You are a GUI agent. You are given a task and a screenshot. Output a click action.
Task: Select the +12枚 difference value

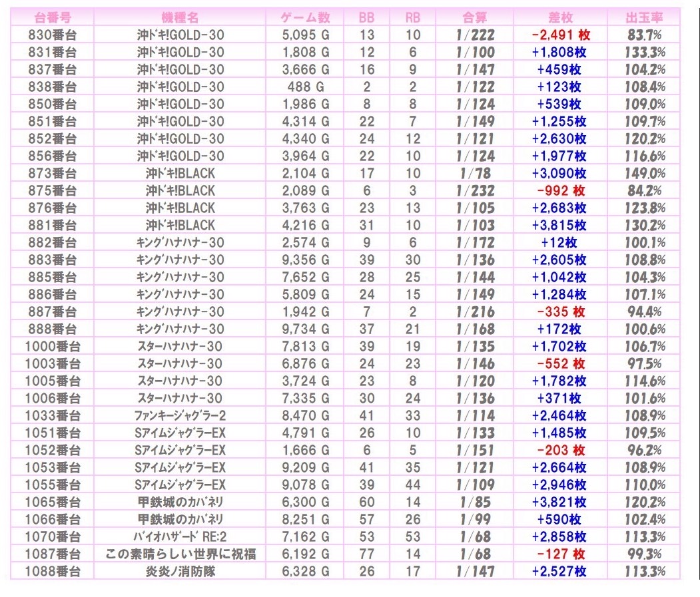[559, 243]
